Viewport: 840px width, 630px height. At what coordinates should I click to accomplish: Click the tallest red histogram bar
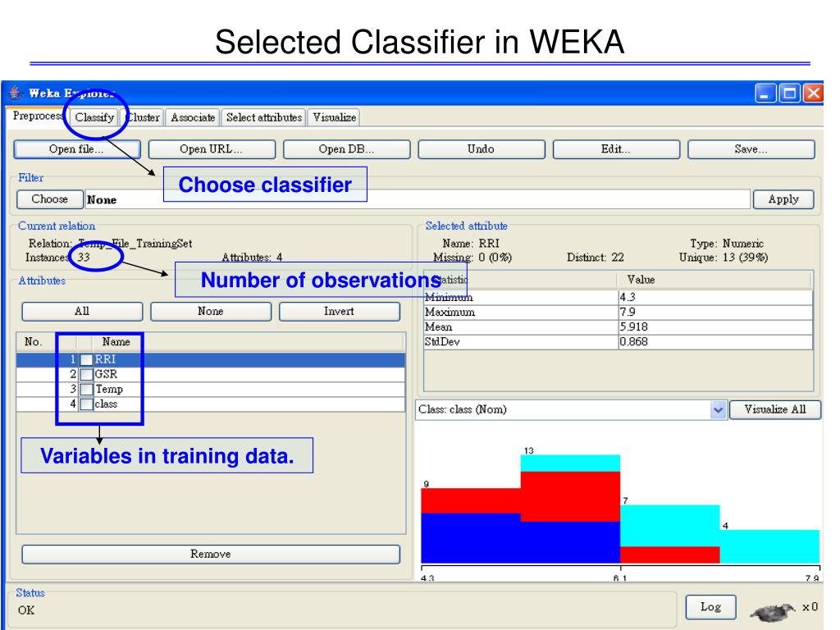[570, 496]
